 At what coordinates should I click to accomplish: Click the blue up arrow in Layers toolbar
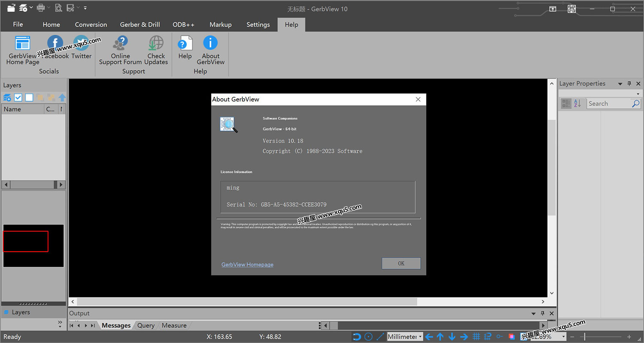click(x=62, y=97)
